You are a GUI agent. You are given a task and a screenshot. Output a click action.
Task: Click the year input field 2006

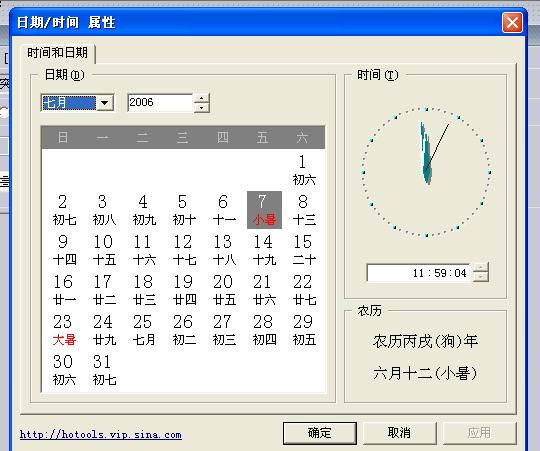[160, 103]
